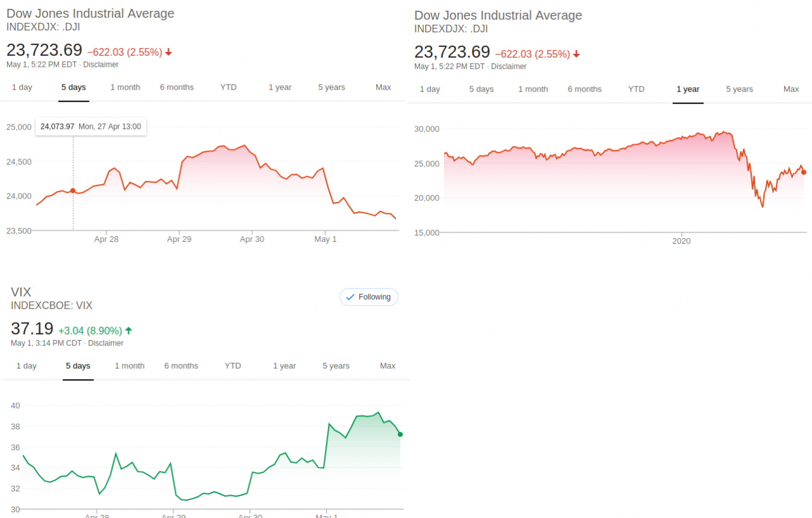This screenshot has width=812, height=518.
Task: Open the Disclaimer link in the left Dow panel
Action: point(101,65)
